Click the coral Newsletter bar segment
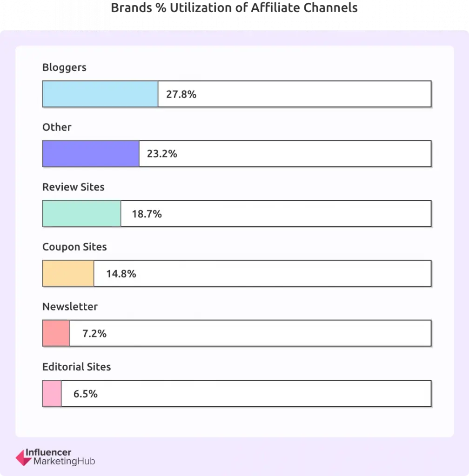This screenshot has width=469, height=476. coord(56,333)
